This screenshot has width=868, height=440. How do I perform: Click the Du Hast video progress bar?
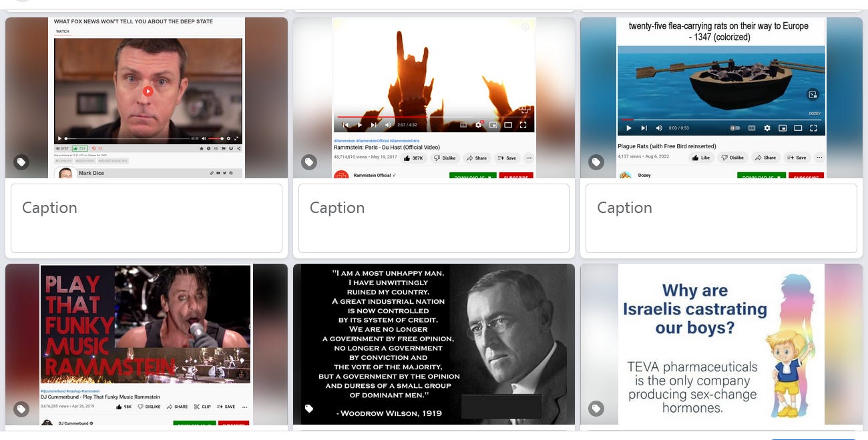click(434, 117)
